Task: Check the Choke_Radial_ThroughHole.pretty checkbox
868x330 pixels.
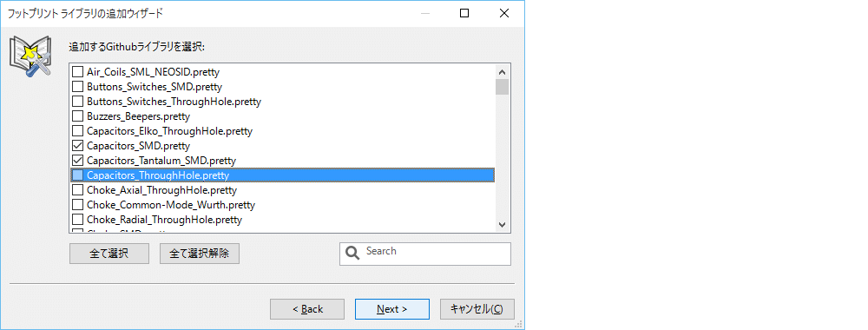Action: [77, 220]
